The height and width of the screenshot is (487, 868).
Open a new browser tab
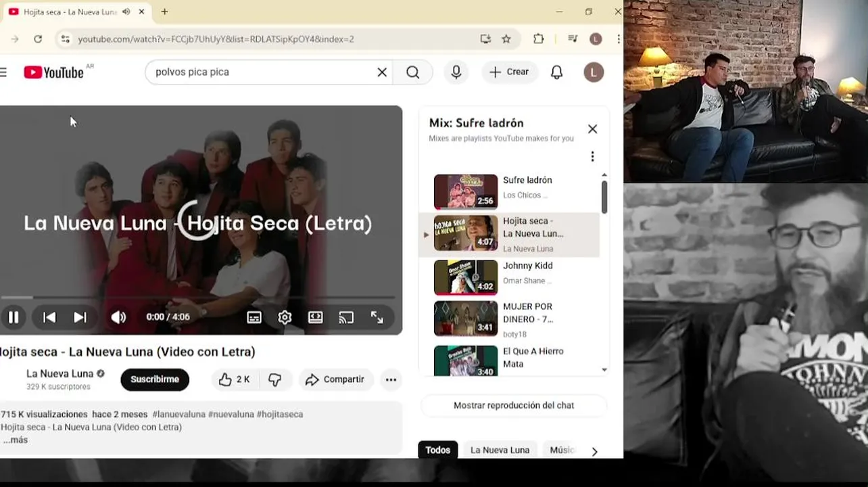(x=164, y=11)
